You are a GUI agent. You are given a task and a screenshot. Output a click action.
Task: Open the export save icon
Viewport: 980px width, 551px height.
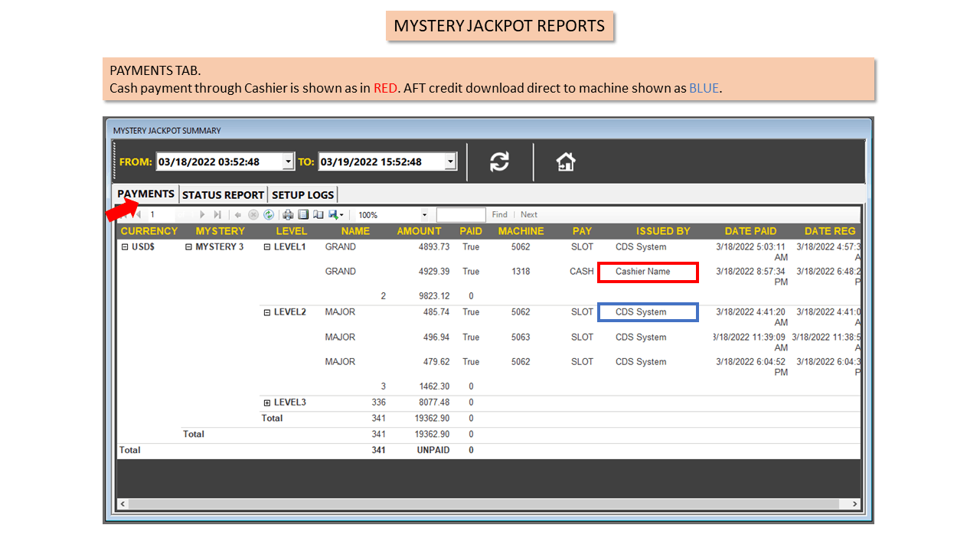point(335,215)
